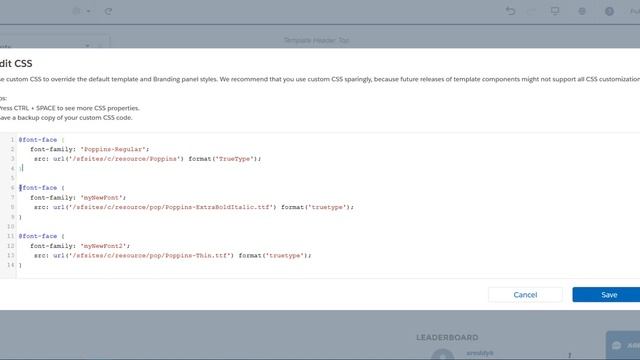
Task: Open the chat widget at bottom right
Action: click(x=623, y=345)
